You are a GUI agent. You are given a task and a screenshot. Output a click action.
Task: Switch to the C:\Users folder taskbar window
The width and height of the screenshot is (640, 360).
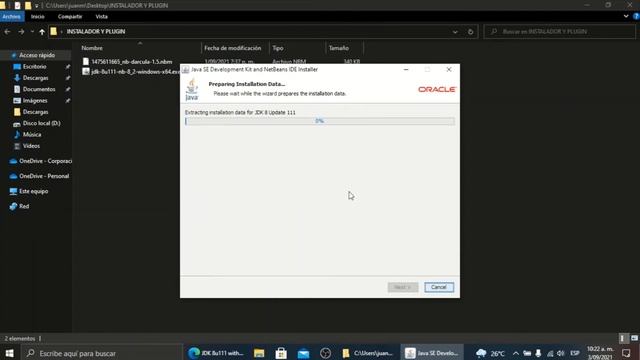click(367, 353)
